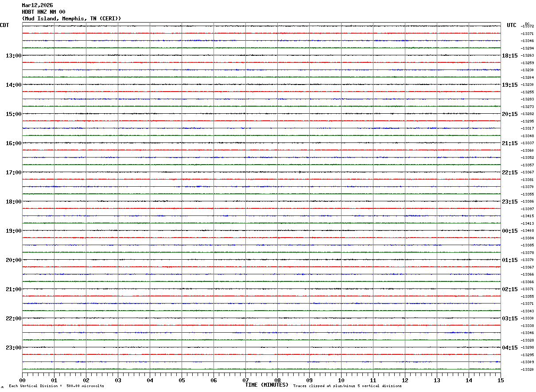
Task: Click the 20:15 UTC row label
Action: pos(509,114)
